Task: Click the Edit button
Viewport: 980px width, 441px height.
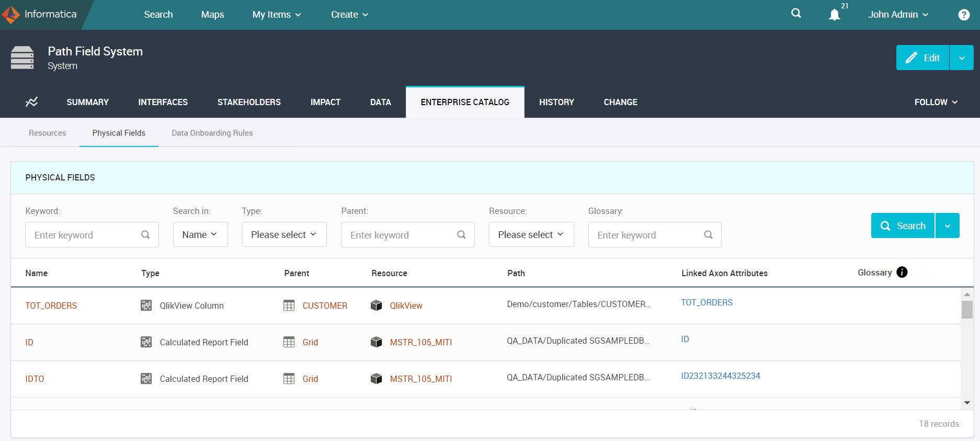Action: click(923, 58)
